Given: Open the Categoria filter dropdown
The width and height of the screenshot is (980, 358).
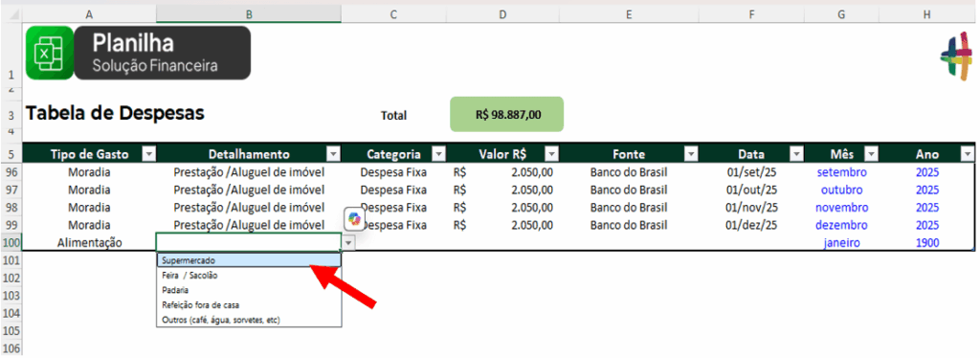Looking at the screenshot, I should tap(438, 154).
